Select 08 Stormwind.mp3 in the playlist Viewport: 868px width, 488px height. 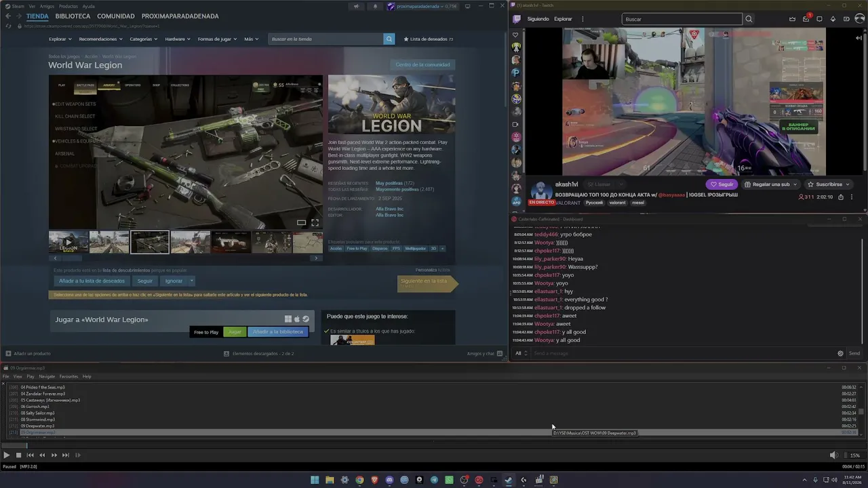coord(38,420)
